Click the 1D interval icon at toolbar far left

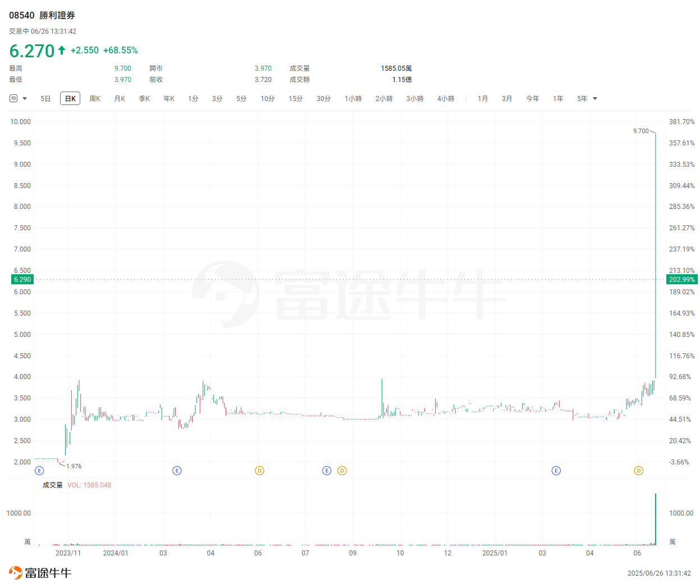click(14, 98)
